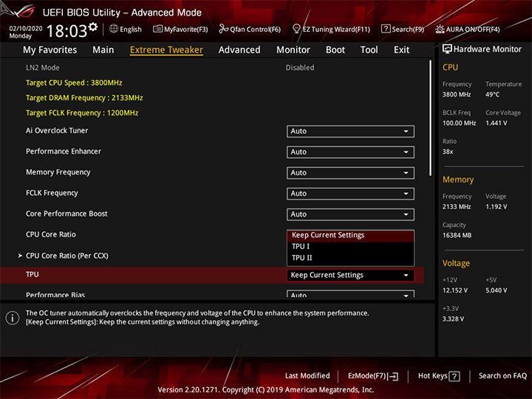Choose TPU II from the list
Image resolution: width=532 pixels, height=399 pixels.
(350, 258)
